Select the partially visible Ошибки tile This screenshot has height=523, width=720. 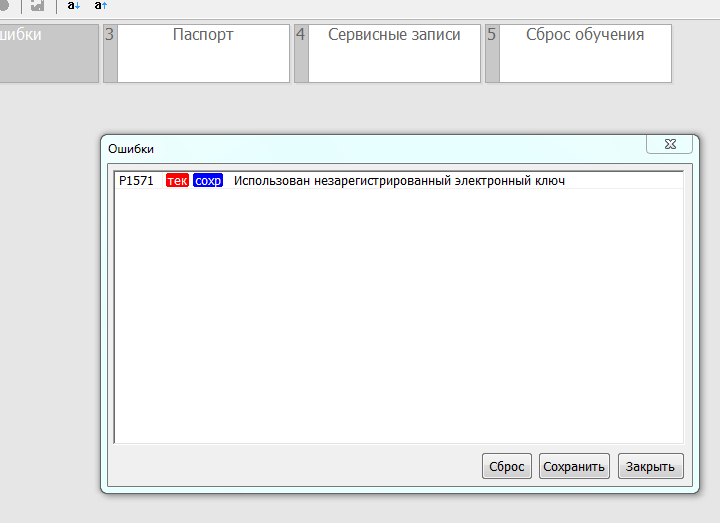(x=49, y=54)
